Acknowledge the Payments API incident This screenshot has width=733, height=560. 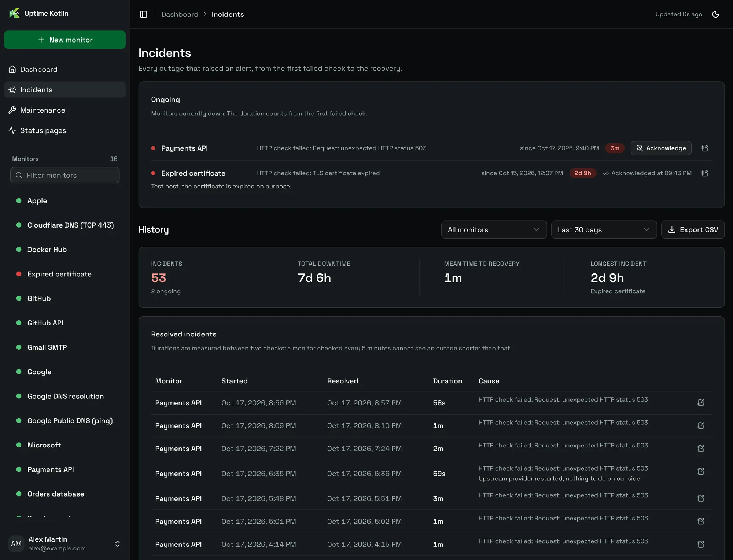(x=661, y=148)
